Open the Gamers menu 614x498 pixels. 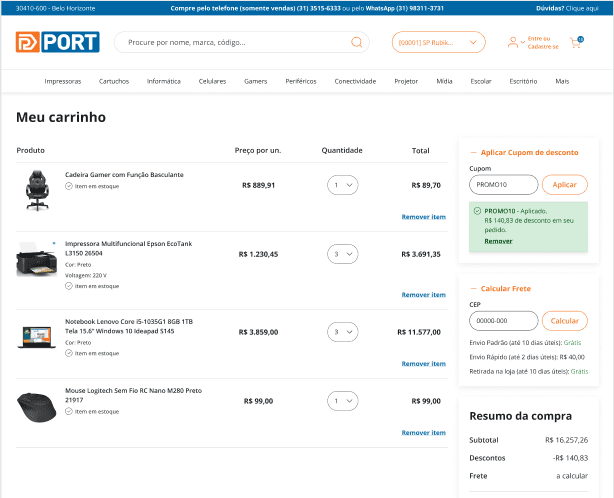(255, 81)
